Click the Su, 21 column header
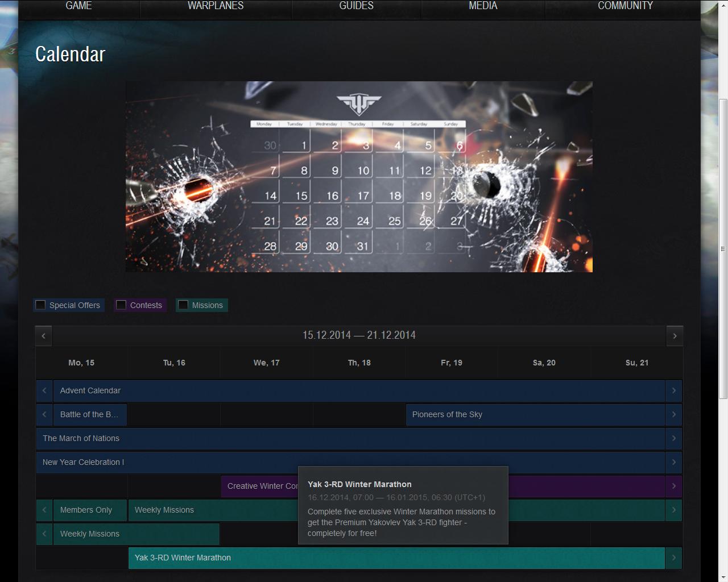728x582 pixels. click(x=637, y=363)
